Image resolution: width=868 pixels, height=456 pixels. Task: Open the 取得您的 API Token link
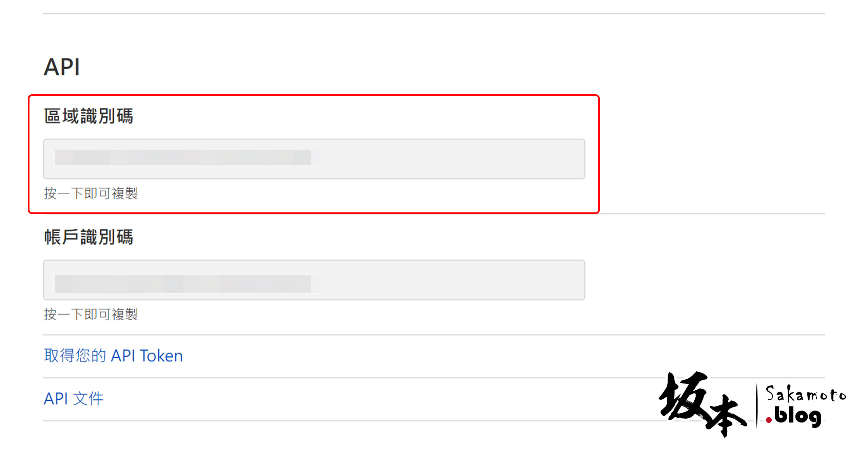(x=113, y=356)
